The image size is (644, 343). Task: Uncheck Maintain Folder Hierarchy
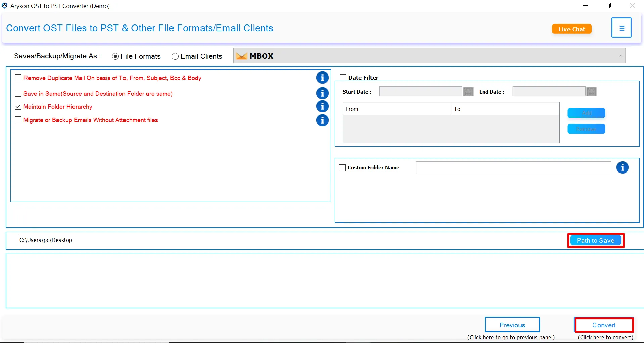18,106
